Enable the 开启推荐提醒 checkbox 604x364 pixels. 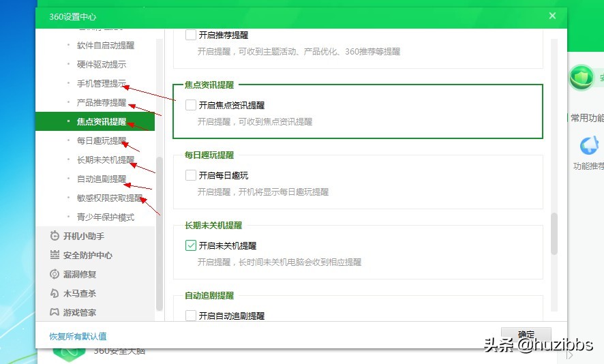[191, 35]
